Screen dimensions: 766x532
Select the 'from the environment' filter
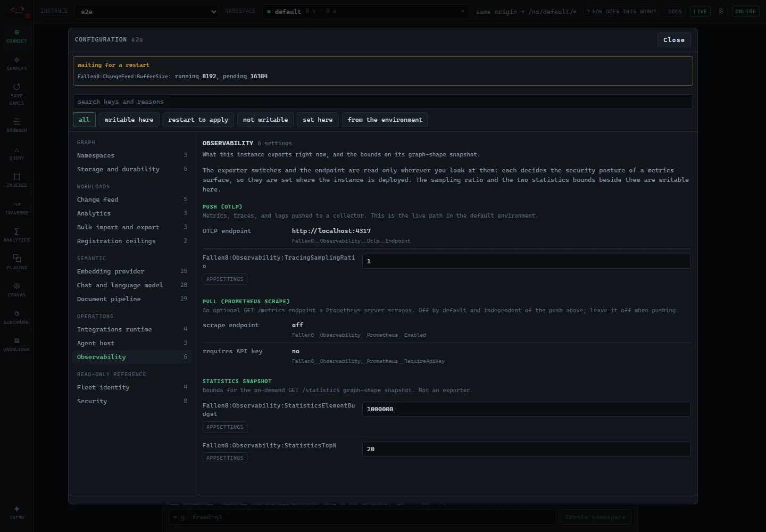(x=385, y=120)
